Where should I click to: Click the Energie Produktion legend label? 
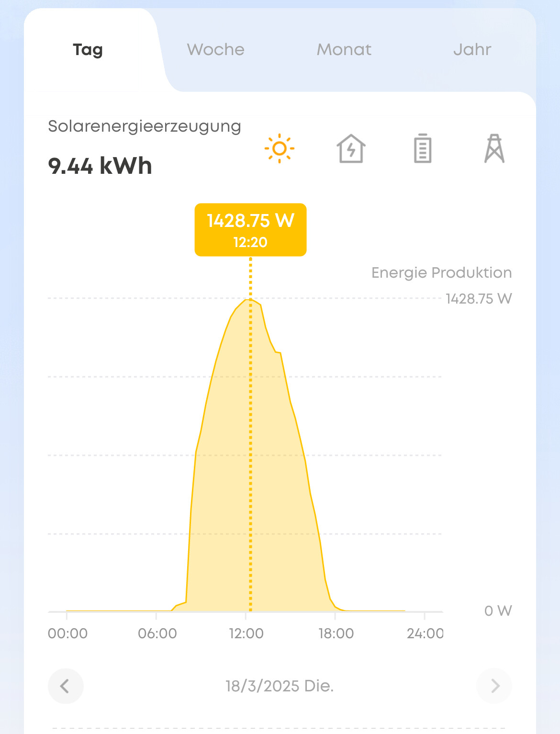[x=441, y=273]
